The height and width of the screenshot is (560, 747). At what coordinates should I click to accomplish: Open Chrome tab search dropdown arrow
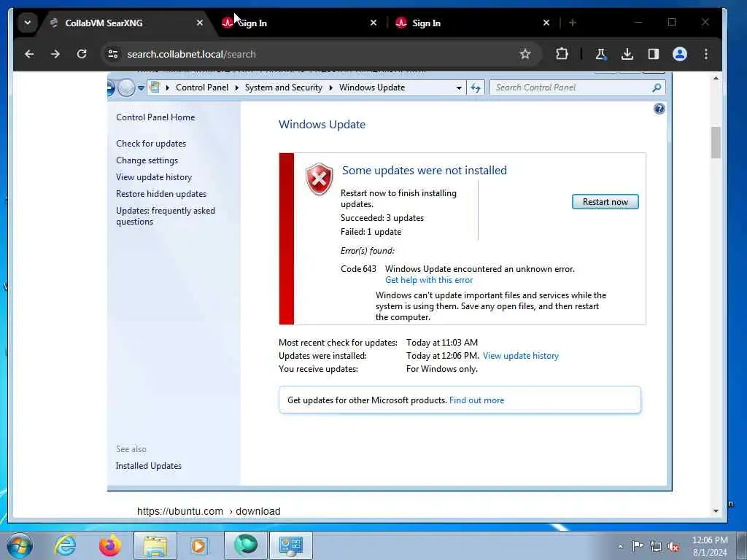pos(28,23)
